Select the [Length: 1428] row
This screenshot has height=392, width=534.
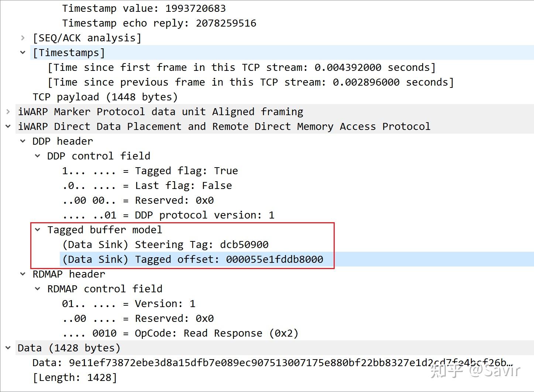tap(75, 377)
